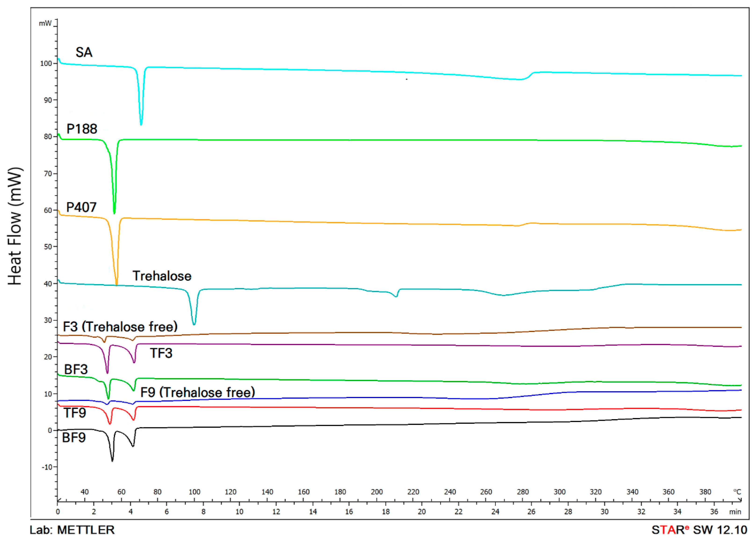Click the BF3 curve label
Viewport: 756px width, 542px height.
76,369
